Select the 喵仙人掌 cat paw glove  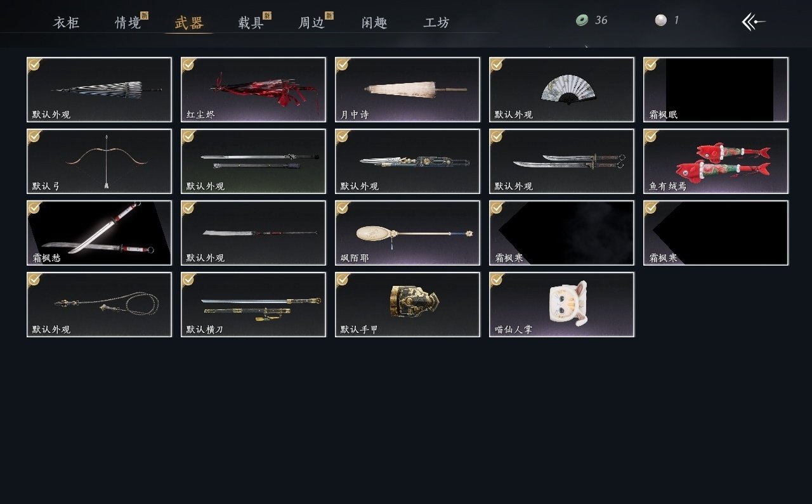pos(561,304)
